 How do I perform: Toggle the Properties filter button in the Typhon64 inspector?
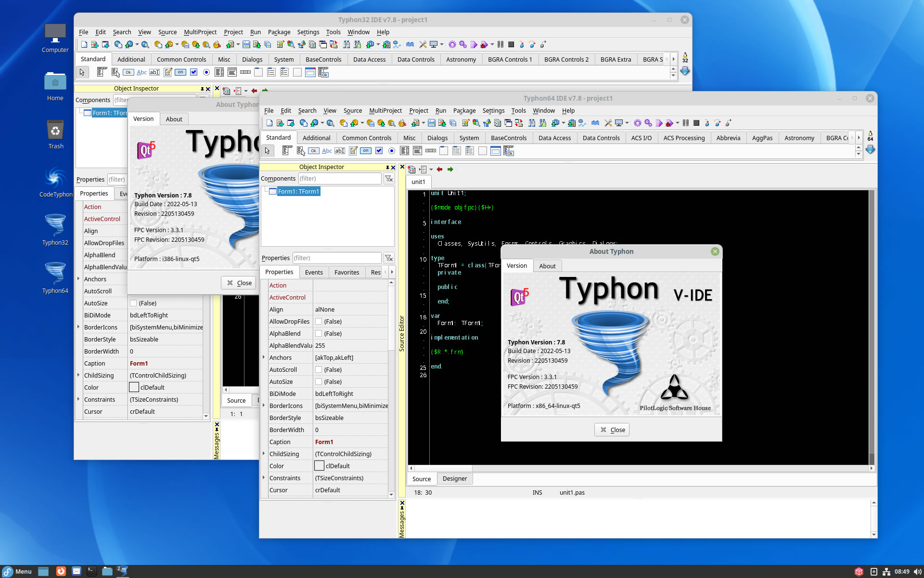tap(389, 258)
